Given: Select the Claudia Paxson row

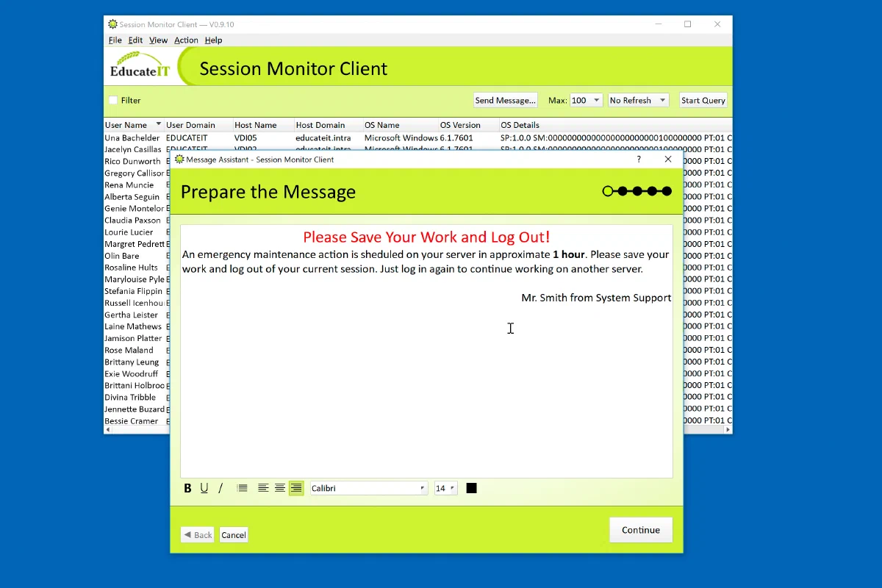Looking at the screenshot, I should point(137,220).
